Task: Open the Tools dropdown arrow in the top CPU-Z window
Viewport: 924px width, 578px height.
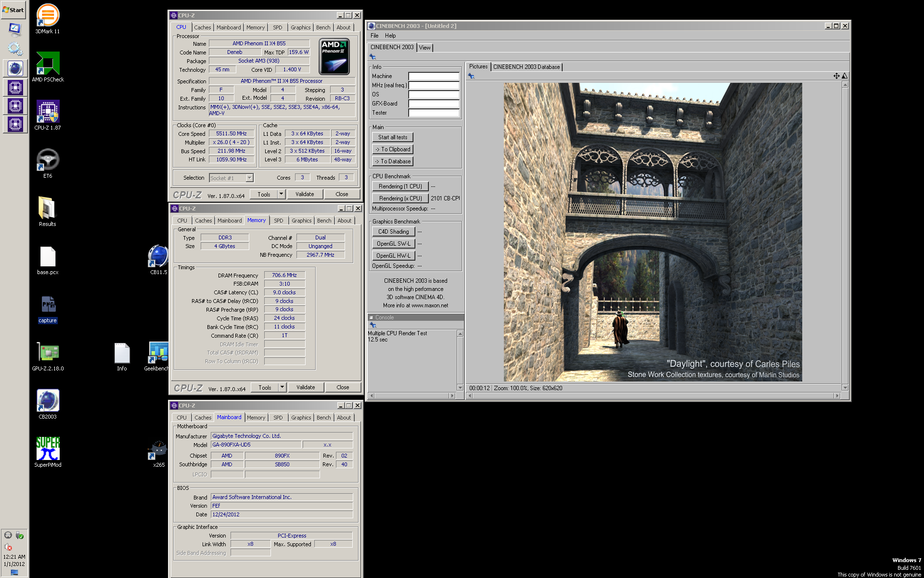Action: tap(282, 194)
